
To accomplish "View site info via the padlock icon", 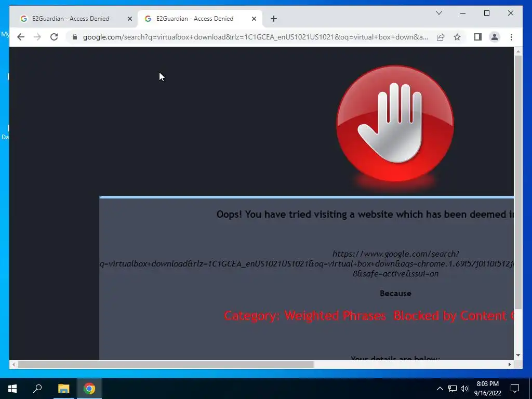I will pos(75,37).
